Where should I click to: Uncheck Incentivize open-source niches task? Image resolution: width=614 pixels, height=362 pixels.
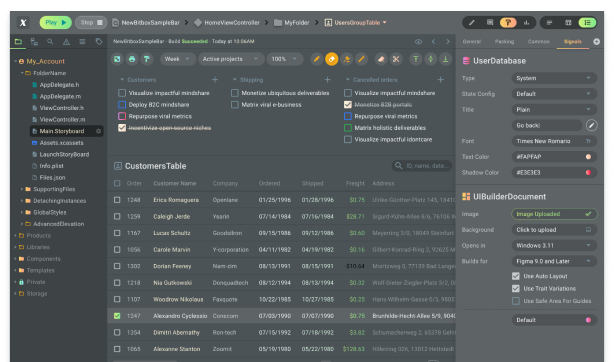coord(122,128)
